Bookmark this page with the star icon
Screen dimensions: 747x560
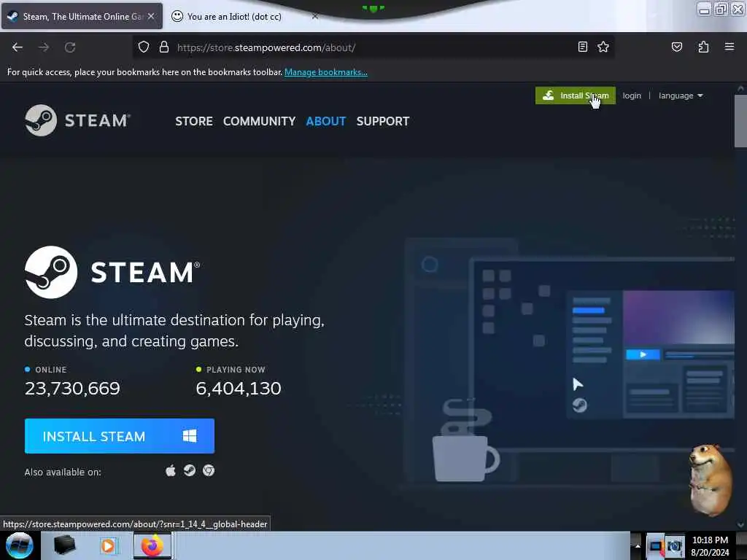[603, 47]
